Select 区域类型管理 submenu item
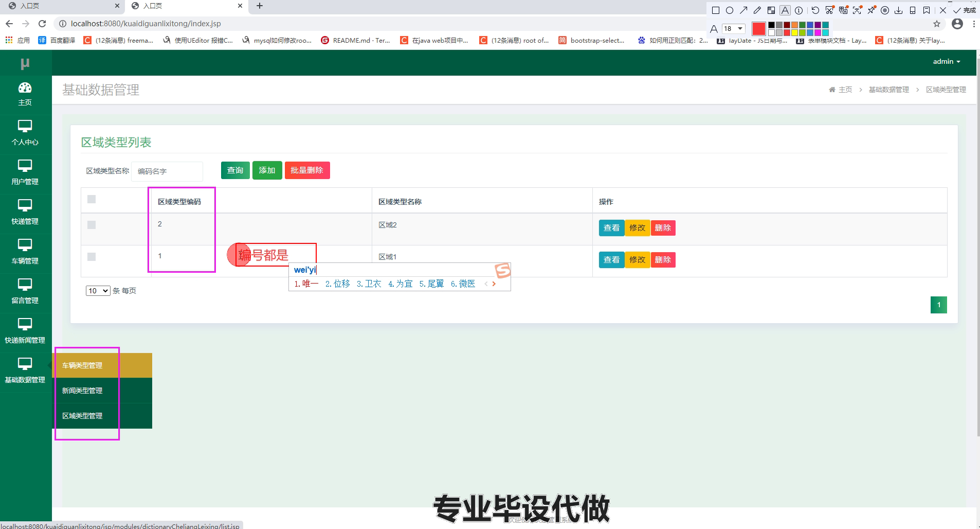 tap(102, 416)
